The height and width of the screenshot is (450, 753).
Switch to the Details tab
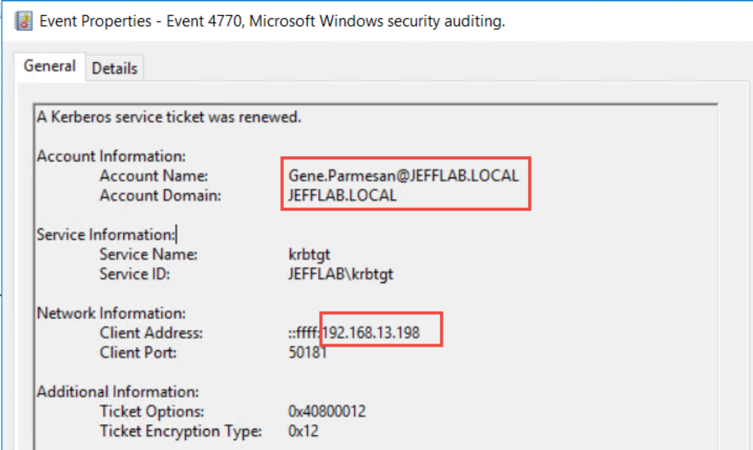coord(116,68)
